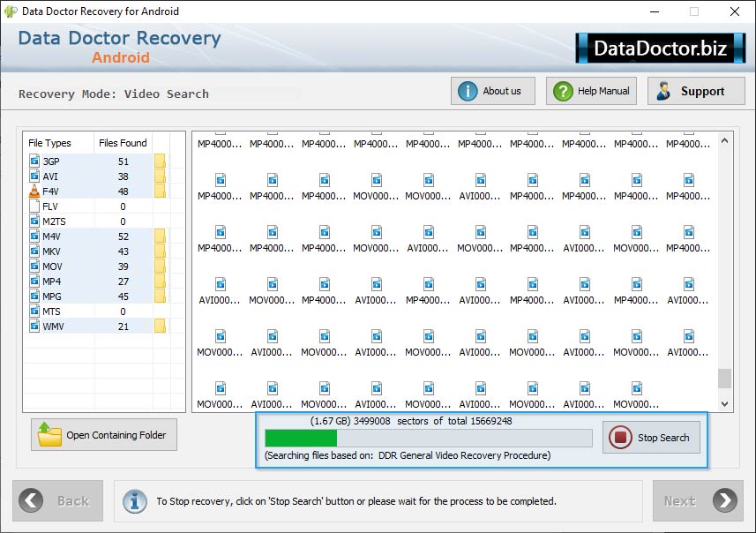Click the count 27 for MP4
Viewport: 756px width, 533px height.
(x=124, y=282)
